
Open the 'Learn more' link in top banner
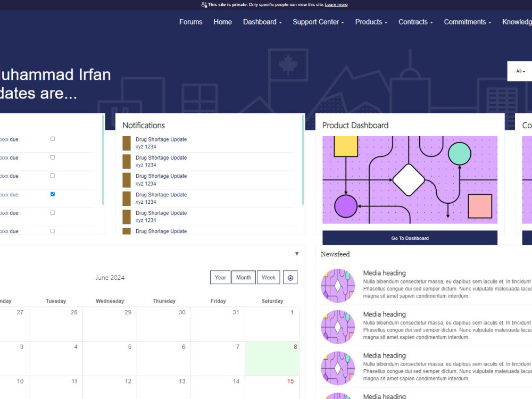(x=336, y=4)
